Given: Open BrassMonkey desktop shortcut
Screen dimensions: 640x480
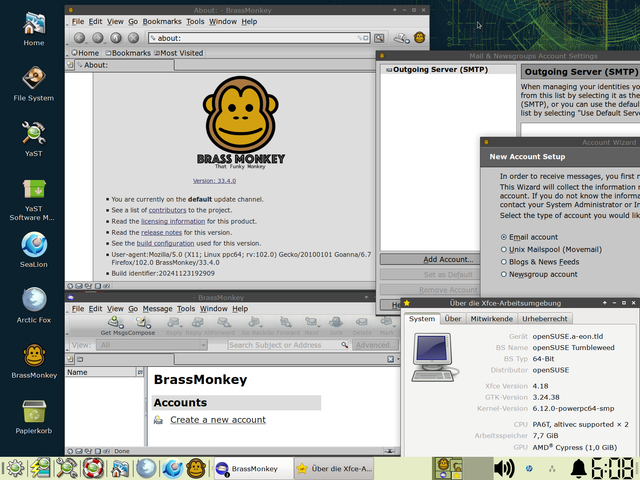Looking at the screenshot, I should [x=34, y=360].
